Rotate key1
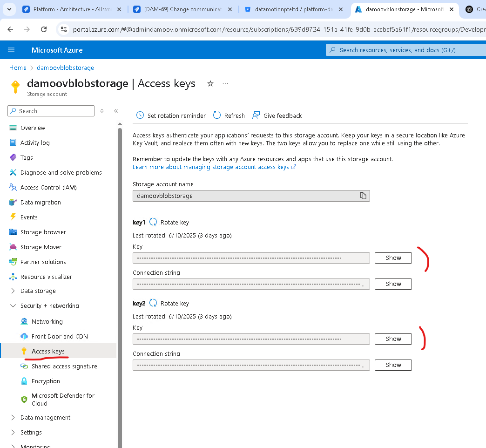This screenshot has width=486, height=448. (x=169, y=222)
